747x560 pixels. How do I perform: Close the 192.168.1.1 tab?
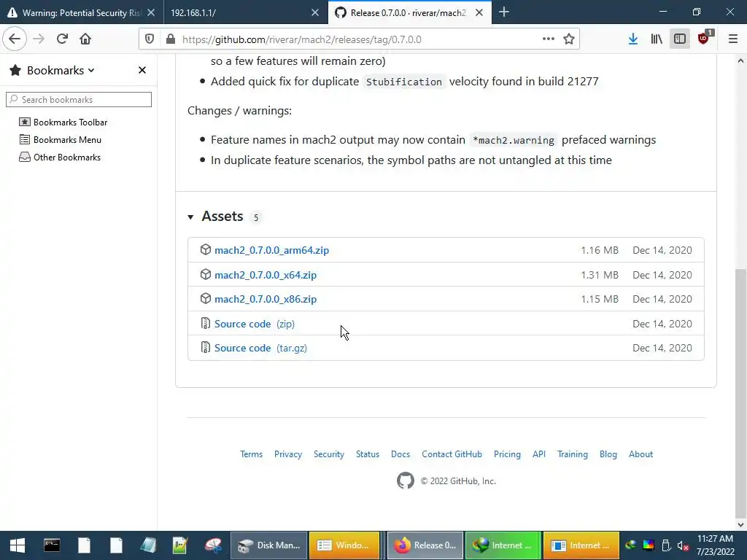point(315,13)
